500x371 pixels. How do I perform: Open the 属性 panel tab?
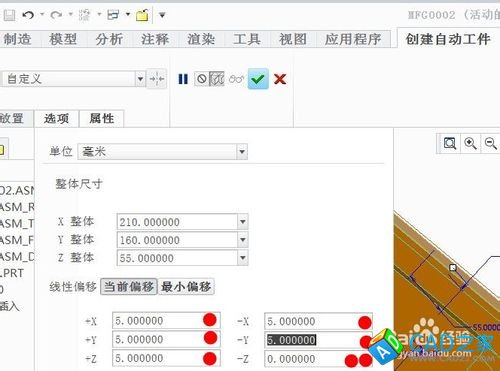click(102, 118)
